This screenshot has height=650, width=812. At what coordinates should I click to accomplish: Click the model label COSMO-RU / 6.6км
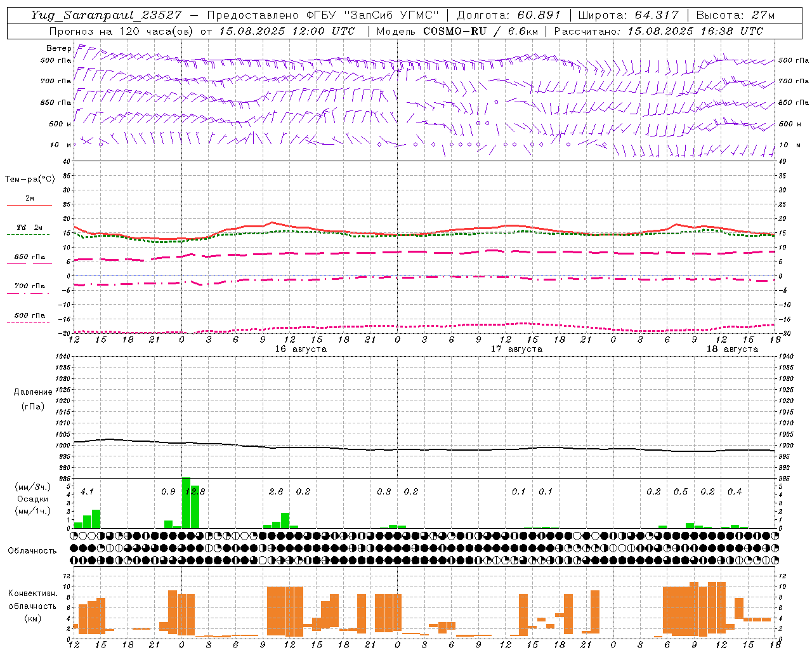pos(480,31)
